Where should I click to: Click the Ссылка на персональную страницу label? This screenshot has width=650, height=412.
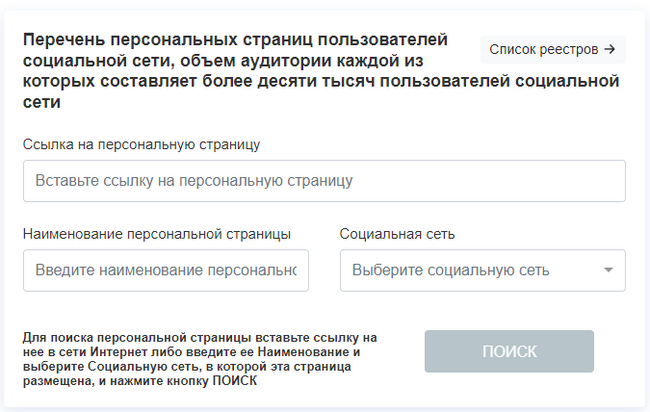click(141, 144)
